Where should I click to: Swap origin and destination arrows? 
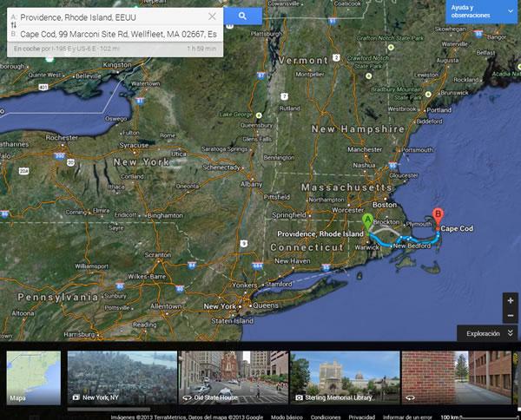(x=14, y=25)
